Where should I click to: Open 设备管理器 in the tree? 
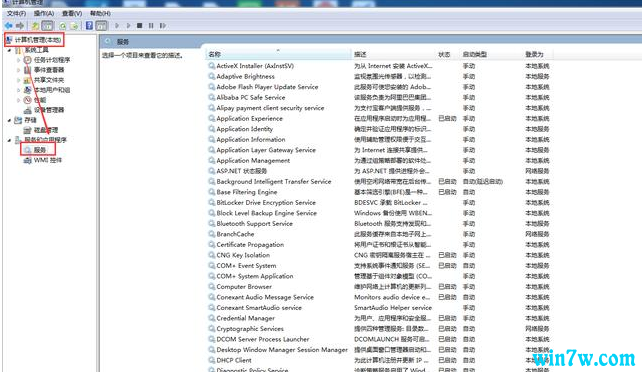pos(49,110)
